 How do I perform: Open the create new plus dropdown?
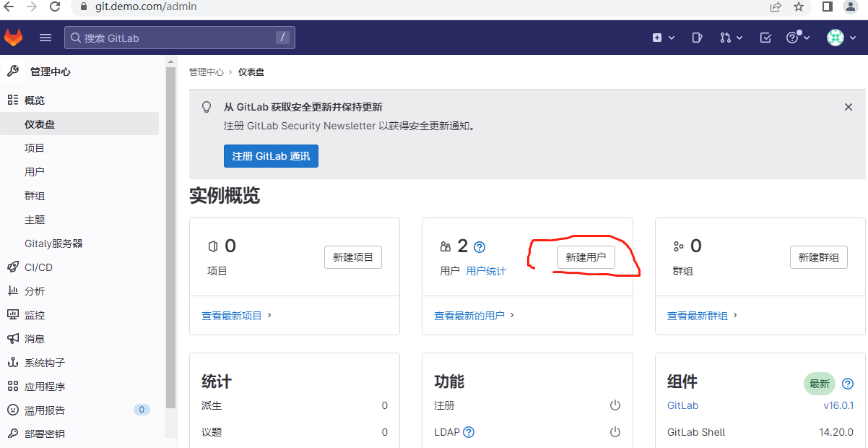(x=663, y=38)
